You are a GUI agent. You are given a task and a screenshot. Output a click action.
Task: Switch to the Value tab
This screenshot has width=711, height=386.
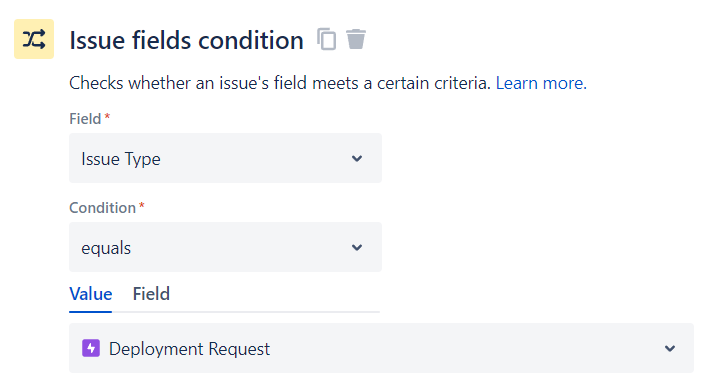91,294
